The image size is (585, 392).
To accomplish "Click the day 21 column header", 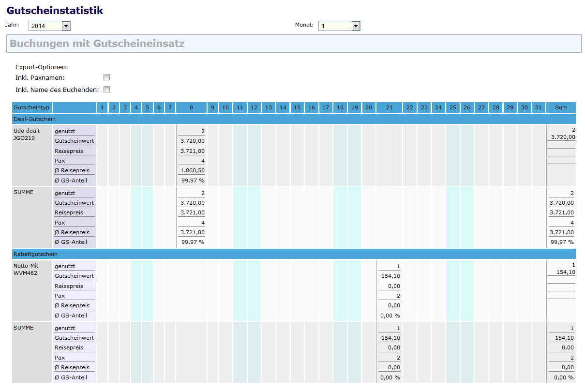I will (x=389, y=107).
